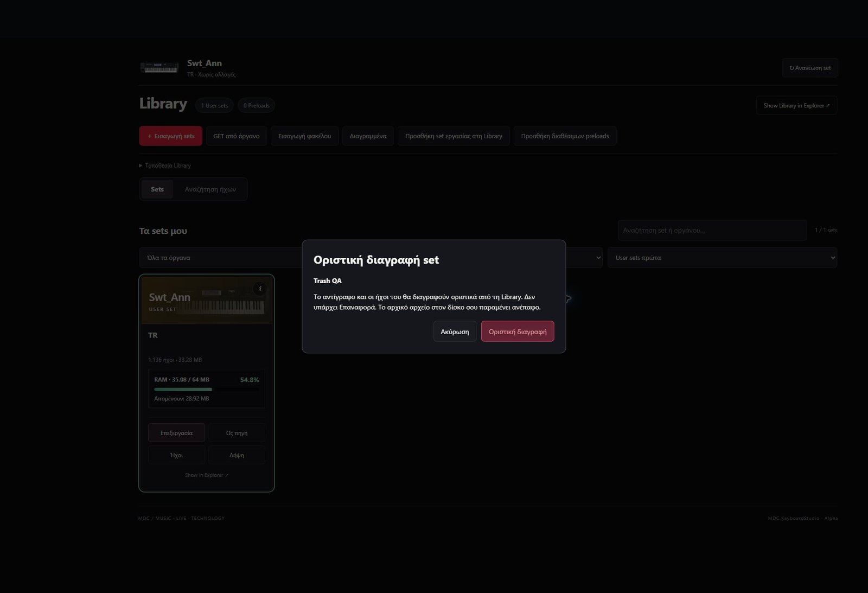Open Show Library in Explorer
Viewport: 868px width, 593px height.
(x=796, y=105)
